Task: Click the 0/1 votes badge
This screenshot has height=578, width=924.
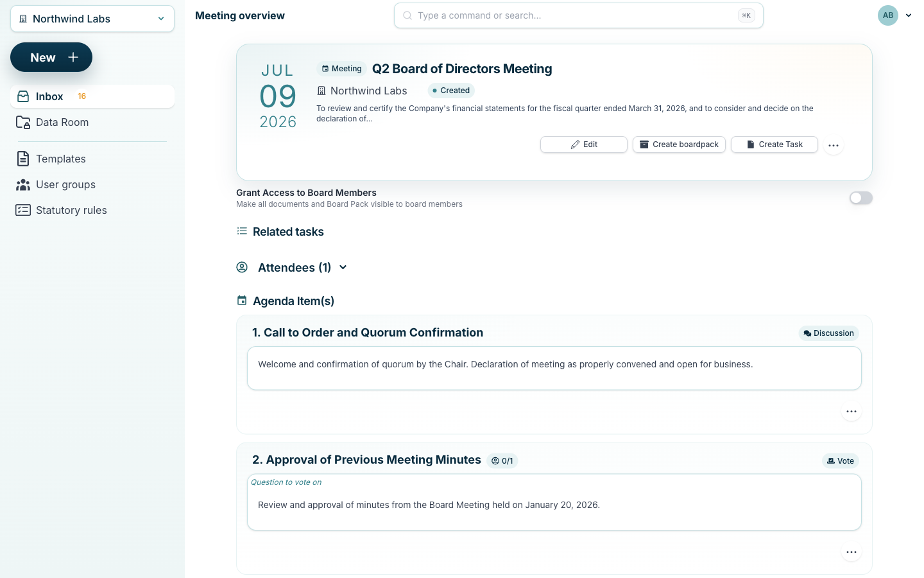Action: (x=502, y=460)
